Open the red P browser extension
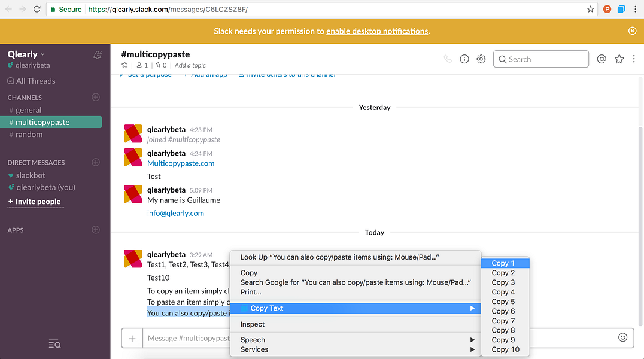The width and height of the screenshot is (644, 359). [607, 9]
